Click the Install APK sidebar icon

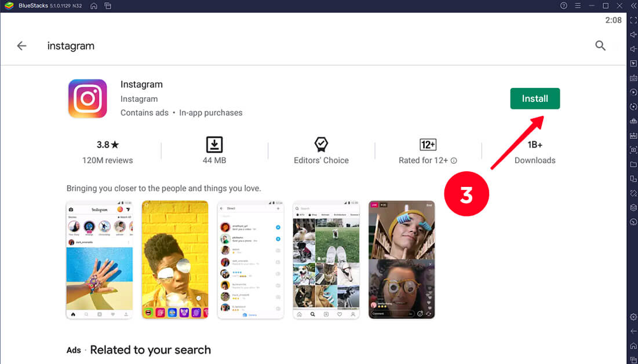(633, 135)
